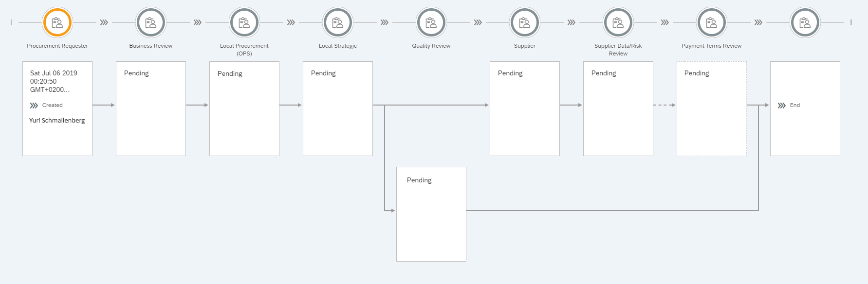Click the chevrons after the Procurement Requester icon

point(104,22)
